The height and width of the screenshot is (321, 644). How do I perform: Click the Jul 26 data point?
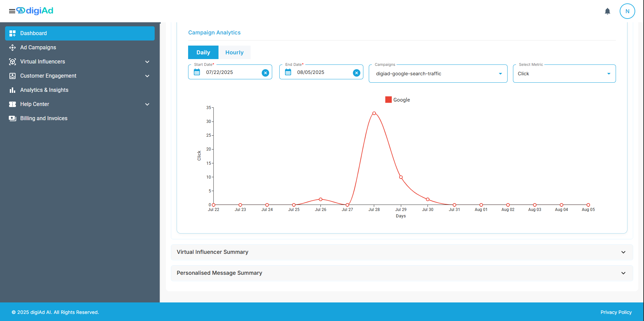(320, 199)
